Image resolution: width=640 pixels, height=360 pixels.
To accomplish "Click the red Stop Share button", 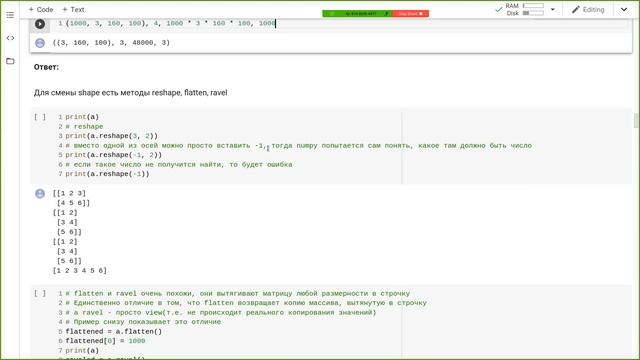I will tap(410, 13).
